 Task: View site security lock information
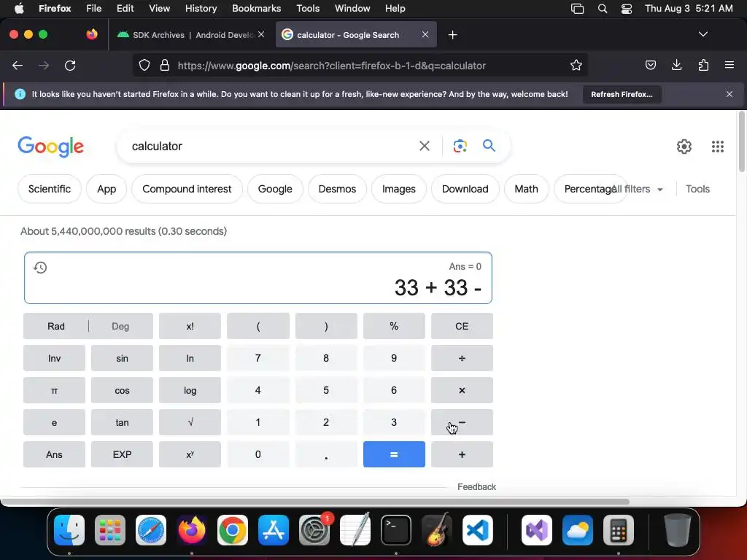165,65
